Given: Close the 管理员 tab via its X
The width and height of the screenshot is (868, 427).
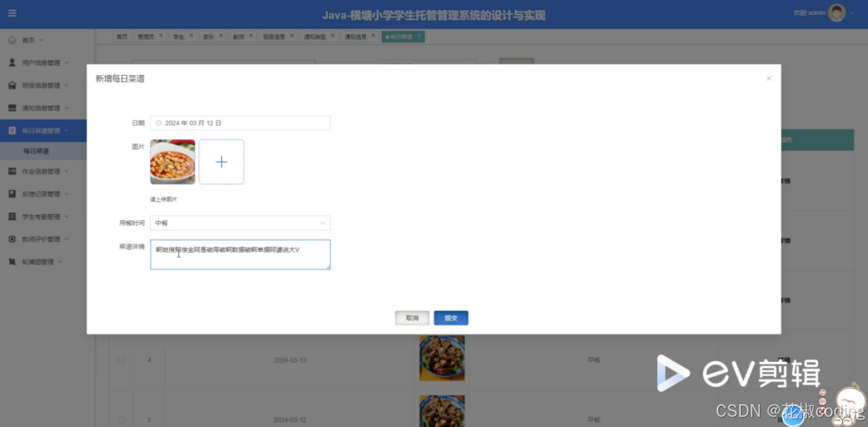Looking at the screenshot, I should (x=161, y=35).
